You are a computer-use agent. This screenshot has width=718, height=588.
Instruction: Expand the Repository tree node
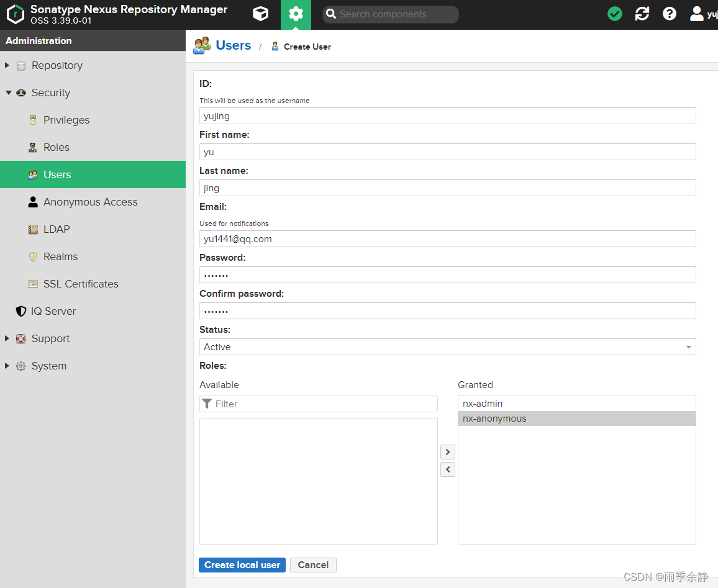coord(7,65)
